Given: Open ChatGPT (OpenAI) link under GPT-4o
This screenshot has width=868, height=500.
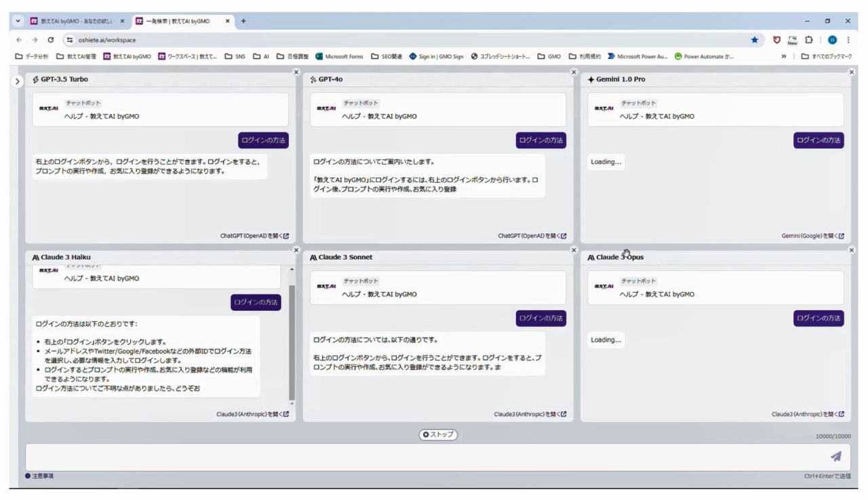Looking at the screenshot, I should click(x=532, y=236).
